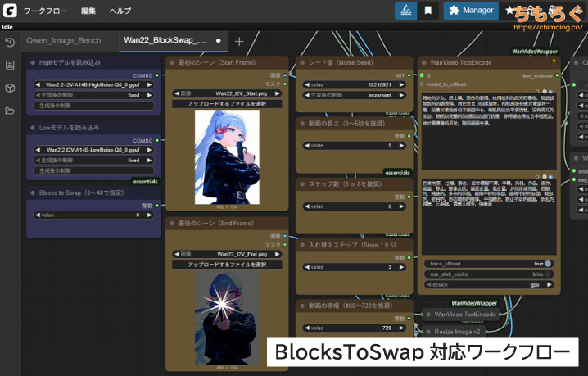Click the COMBO output port of High model node
The width and height of the screenshot is (588, 376).
157,75
